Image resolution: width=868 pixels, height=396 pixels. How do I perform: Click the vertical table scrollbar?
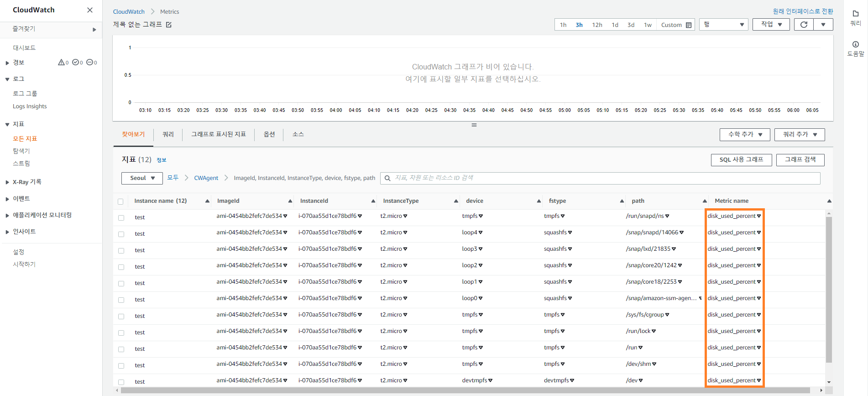[829, 290]
